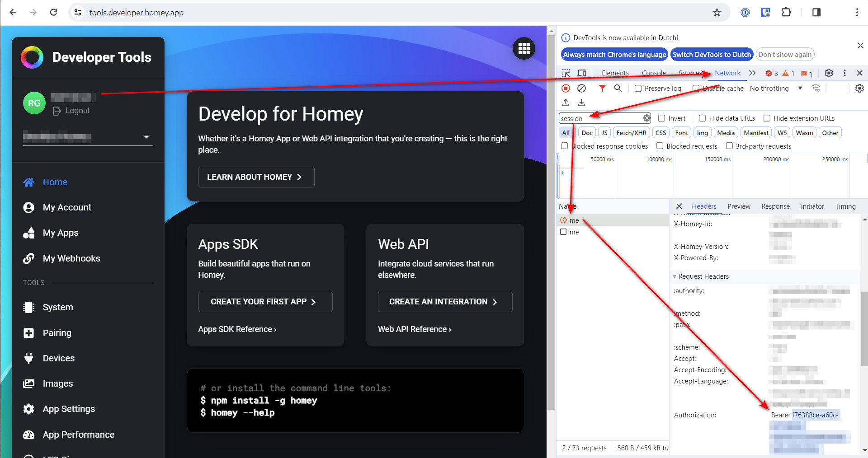Click Switch DevTools to Dutch
The image size is (868, 458).
(712, 55)
